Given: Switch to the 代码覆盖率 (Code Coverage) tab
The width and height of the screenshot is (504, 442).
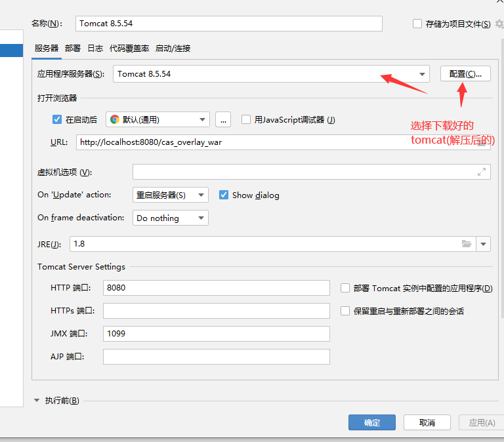Looking at the screenshot, I should [x=129, y=48].
